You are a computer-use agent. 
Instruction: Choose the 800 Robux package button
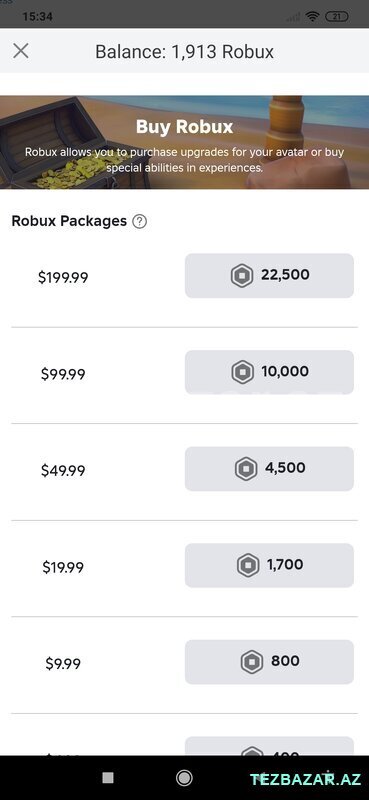(x=269, y=662)
